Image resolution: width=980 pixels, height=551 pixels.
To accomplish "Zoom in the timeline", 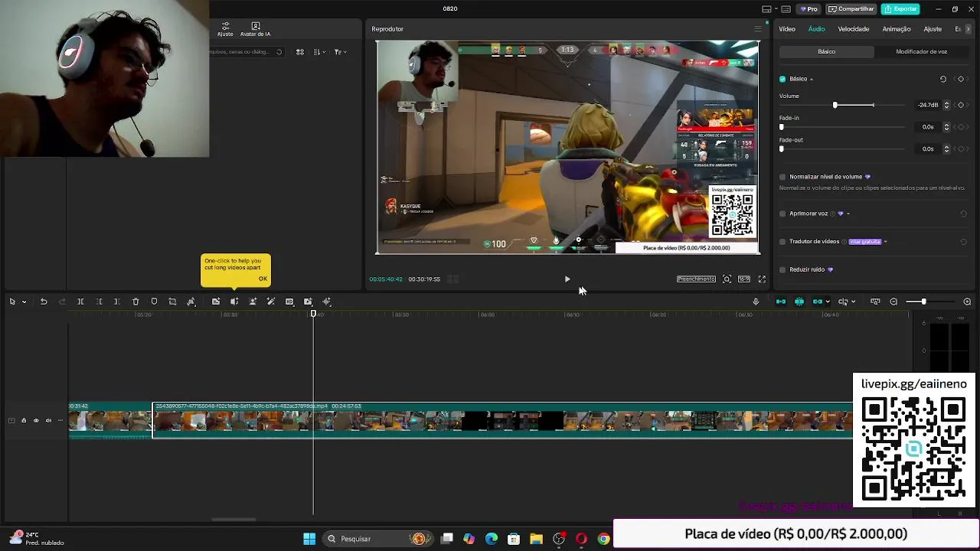I will pyautogui.click(x=967, y=302).
